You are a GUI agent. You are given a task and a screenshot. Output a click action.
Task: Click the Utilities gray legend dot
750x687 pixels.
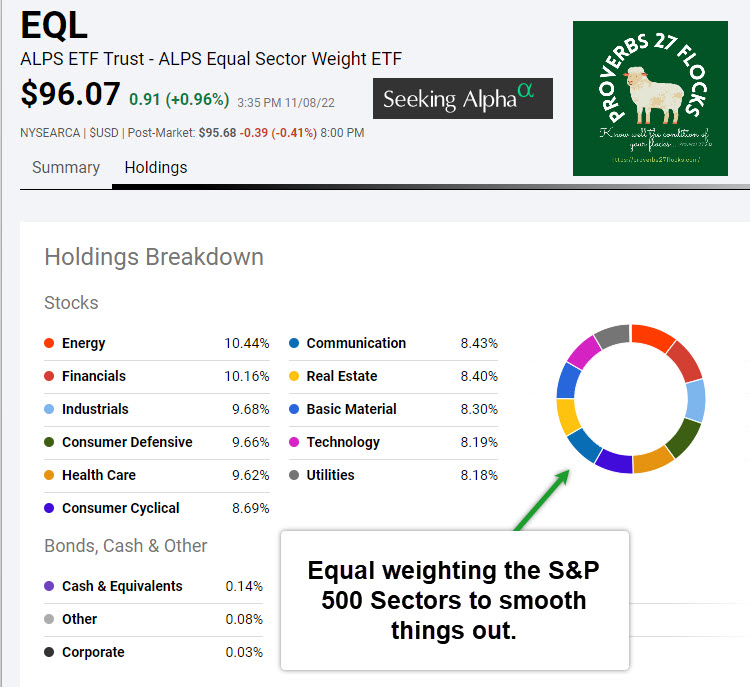tap(294, 475)
